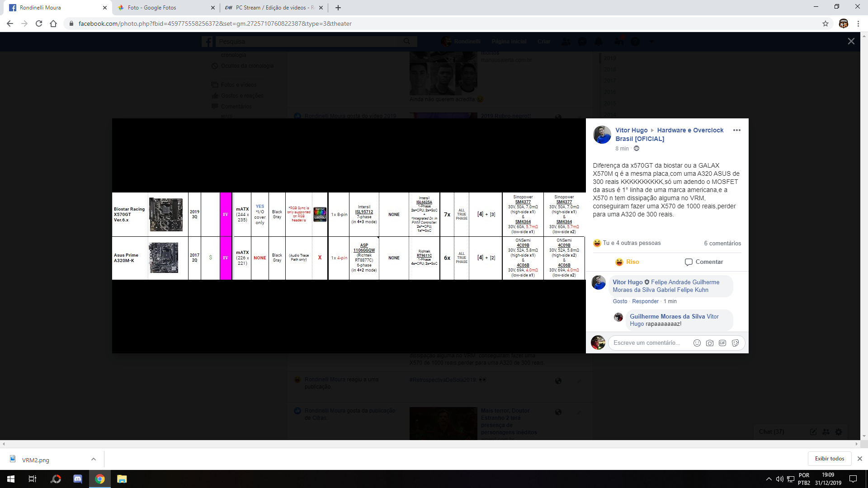Screen dimensions: 868x488
Task: Open Chrome from the taskbar
Action: click(100, 479)
